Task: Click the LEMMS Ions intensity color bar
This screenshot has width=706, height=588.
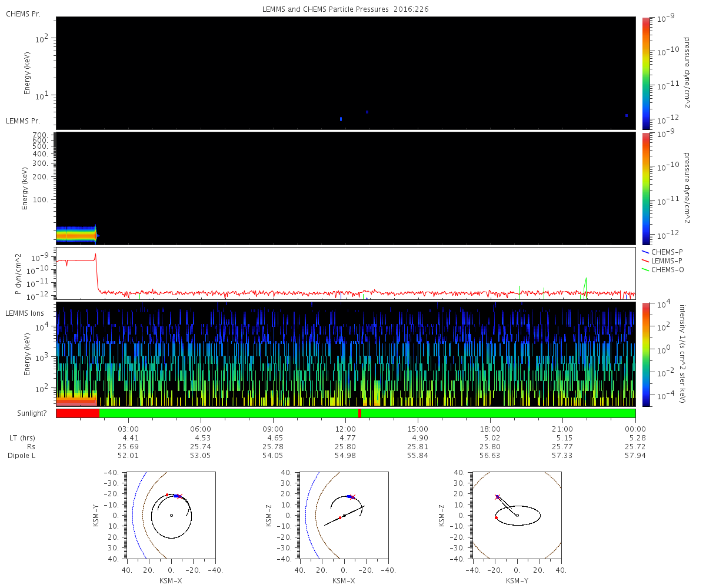Action: (x=645, y=354)
